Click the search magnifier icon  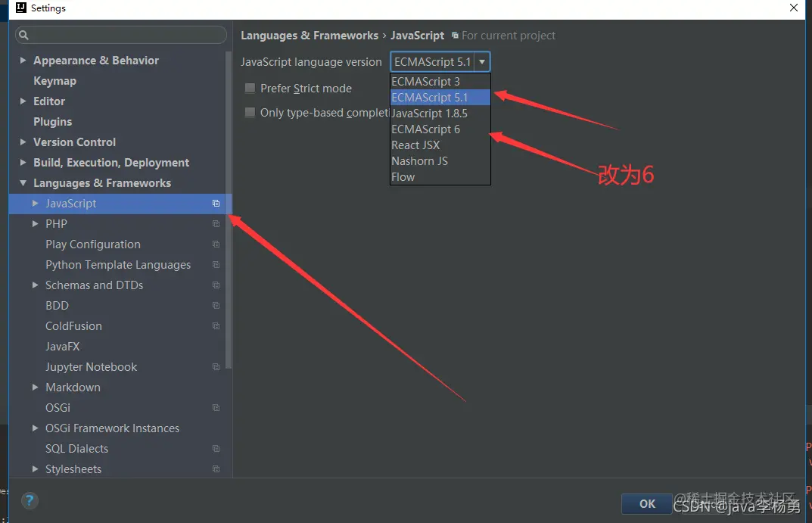click(x=23, y=36)
